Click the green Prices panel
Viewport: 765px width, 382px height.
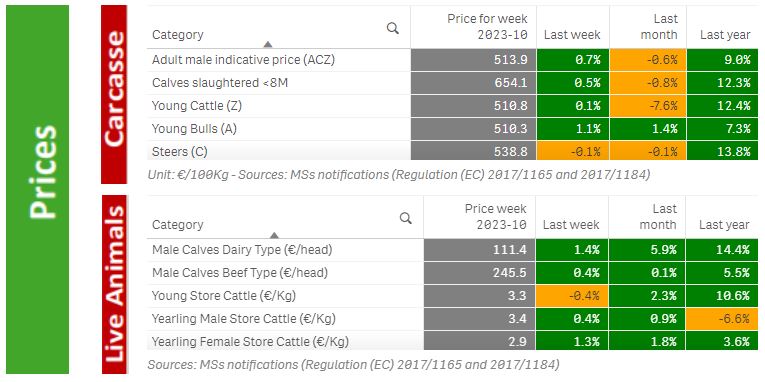pos(38,189)
